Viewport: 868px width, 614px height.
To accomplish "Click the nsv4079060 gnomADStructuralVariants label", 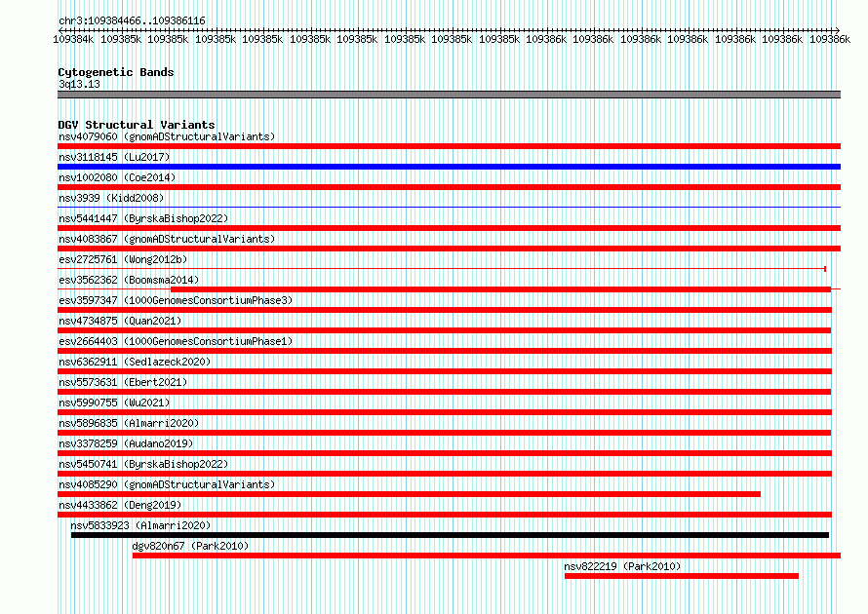I will (167, 136).
